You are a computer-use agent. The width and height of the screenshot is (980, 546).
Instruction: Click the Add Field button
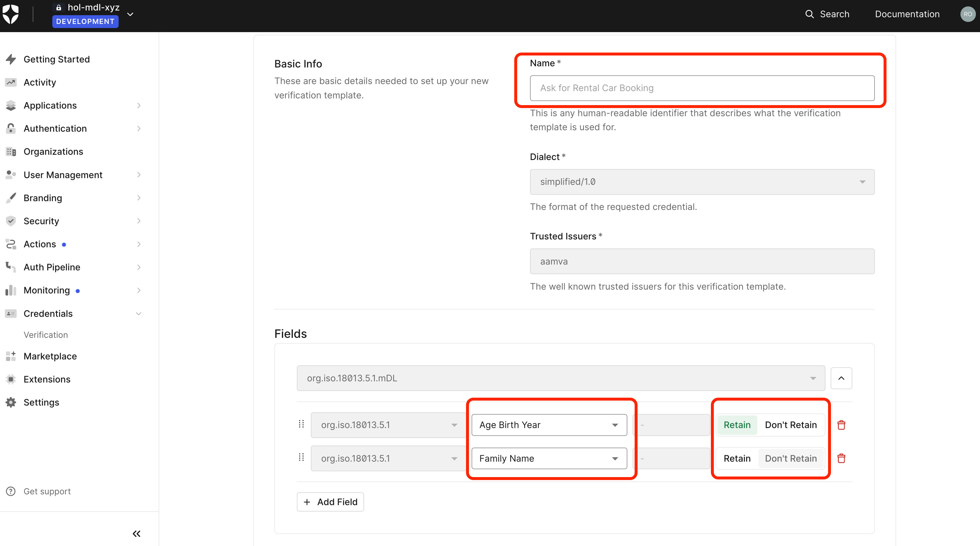tap(330, 502)
